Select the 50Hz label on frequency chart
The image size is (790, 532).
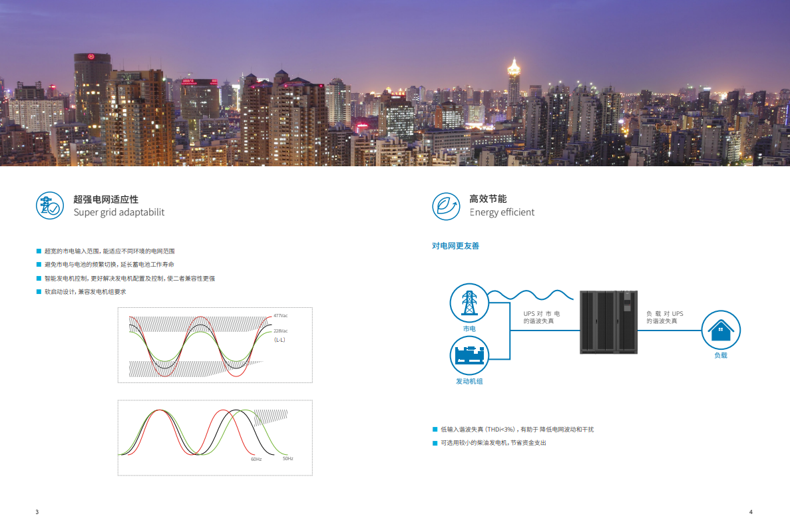pyautogui.click(x=288, y=459)
